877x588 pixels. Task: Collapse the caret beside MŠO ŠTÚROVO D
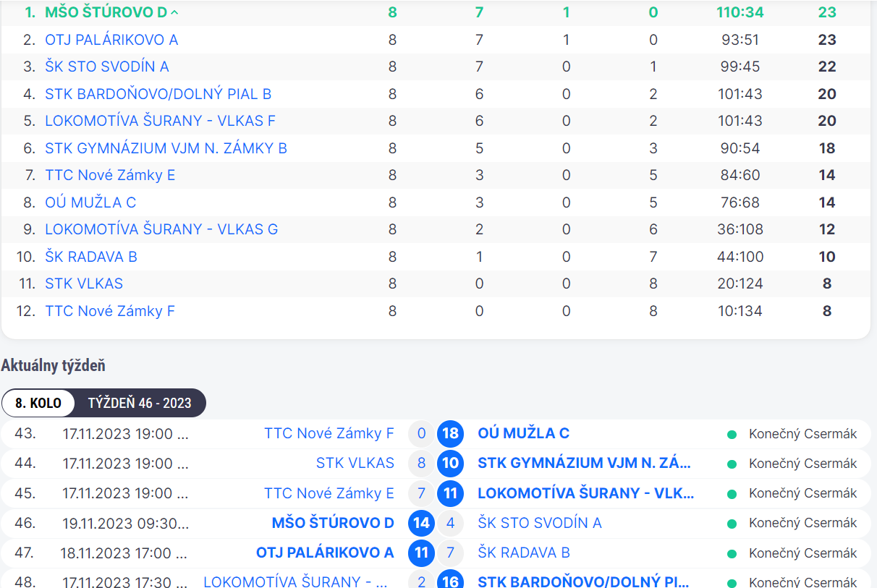[x=174, y=12]
